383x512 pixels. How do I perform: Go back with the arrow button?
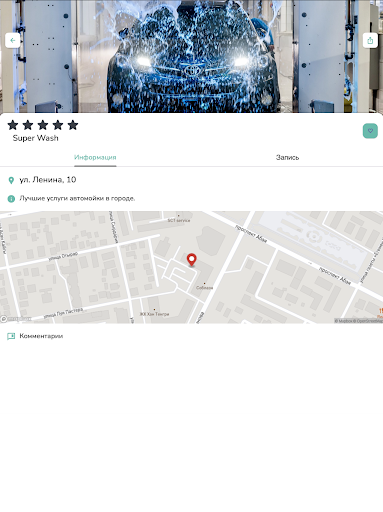(x=13, y=40)
